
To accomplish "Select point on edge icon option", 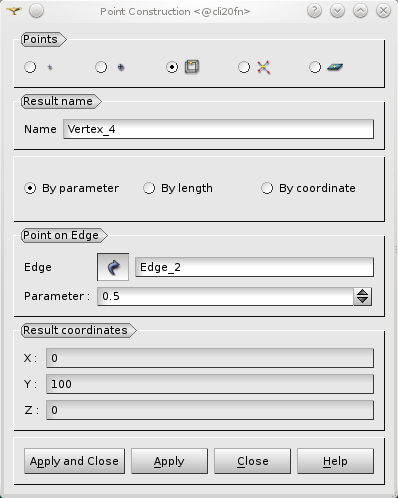I will [172, 67].
